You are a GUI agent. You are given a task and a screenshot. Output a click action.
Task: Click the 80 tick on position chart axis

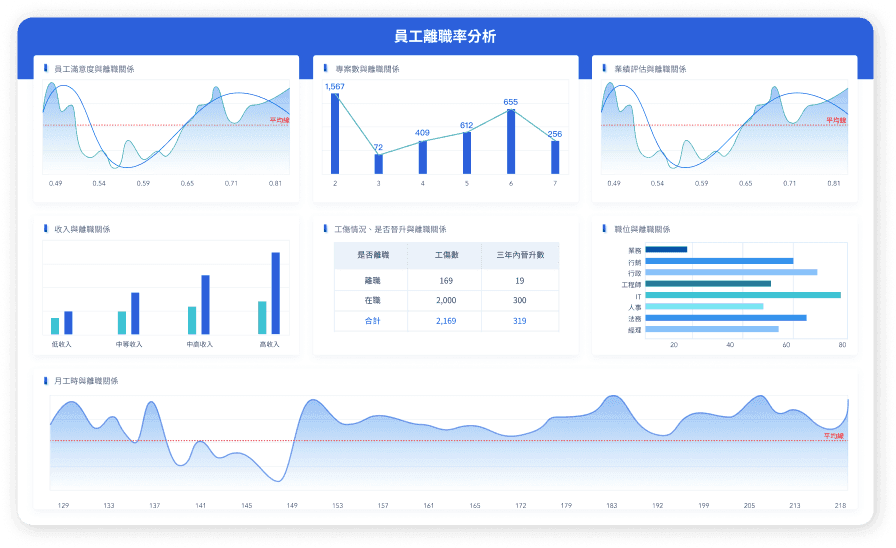[x=842, y=345]
